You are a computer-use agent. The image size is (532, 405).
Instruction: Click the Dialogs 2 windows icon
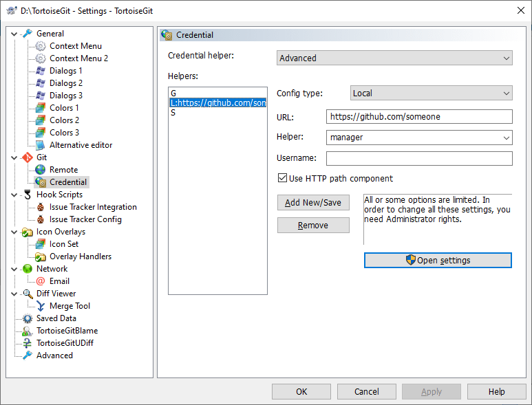(41, 83)
